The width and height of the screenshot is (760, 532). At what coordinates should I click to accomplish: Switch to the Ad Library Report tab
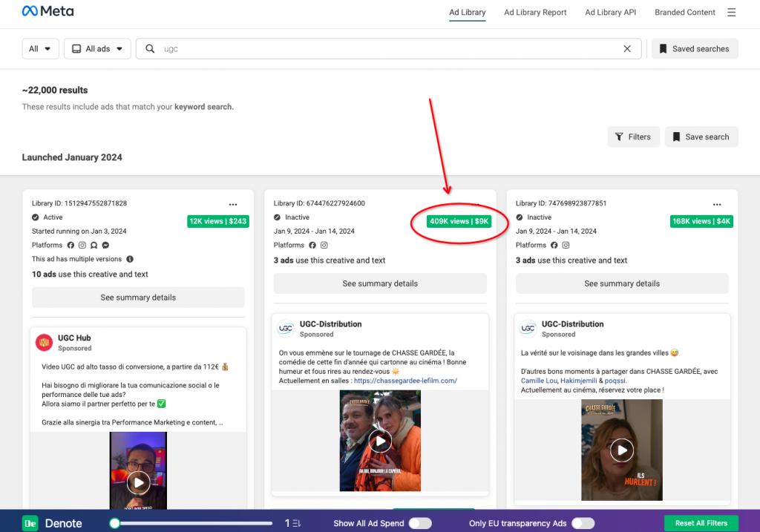(535, 13)
